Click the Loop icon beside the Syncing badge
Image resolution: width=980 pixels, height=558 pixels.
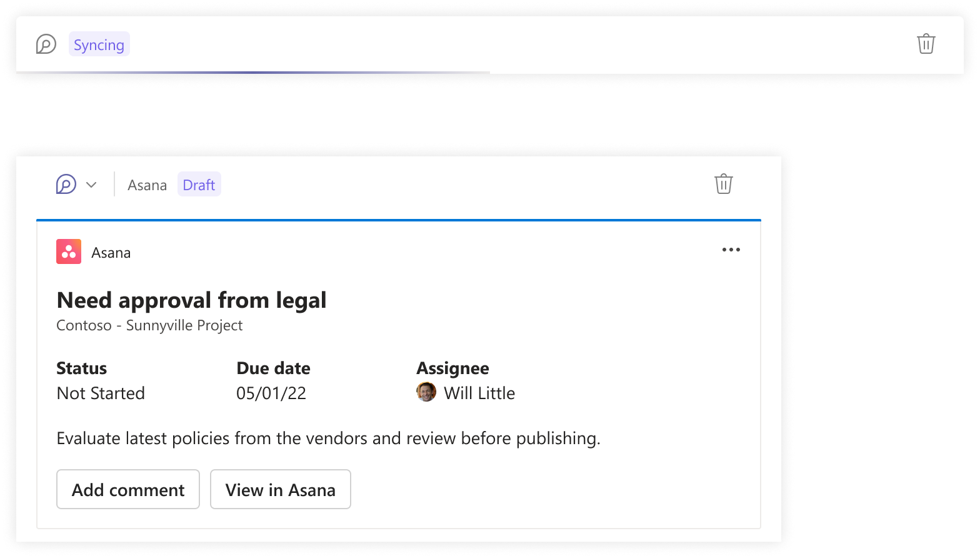46,44
